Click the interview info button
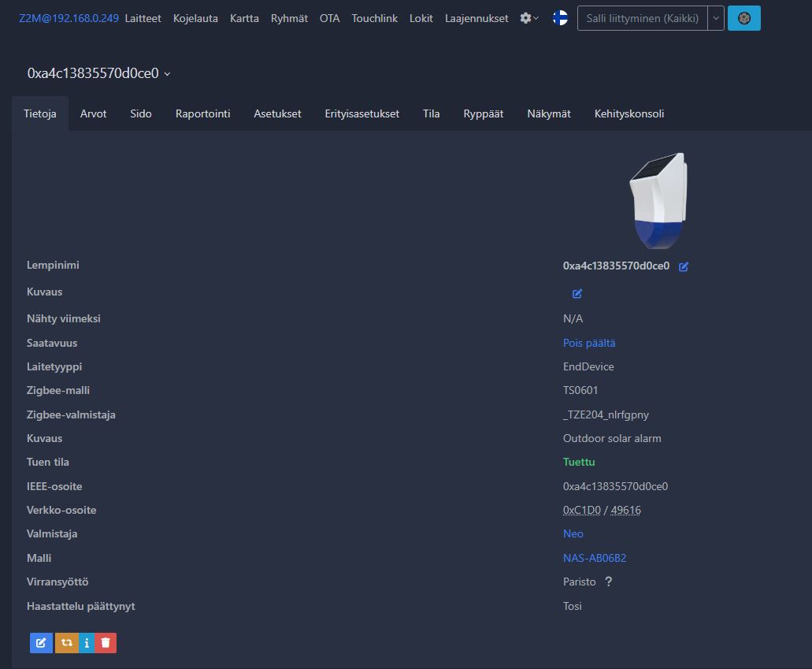Viewport: 812px width, 669px height. 87,643
